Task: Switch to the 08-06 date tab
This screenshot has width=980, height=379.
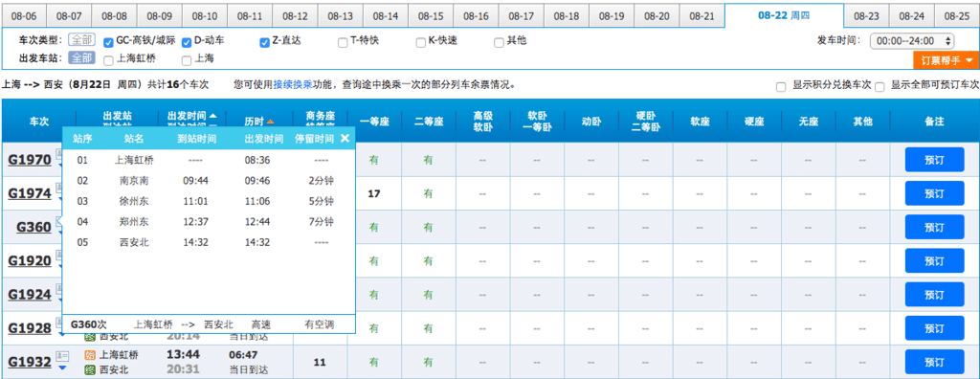Action: tap(24, 15)
